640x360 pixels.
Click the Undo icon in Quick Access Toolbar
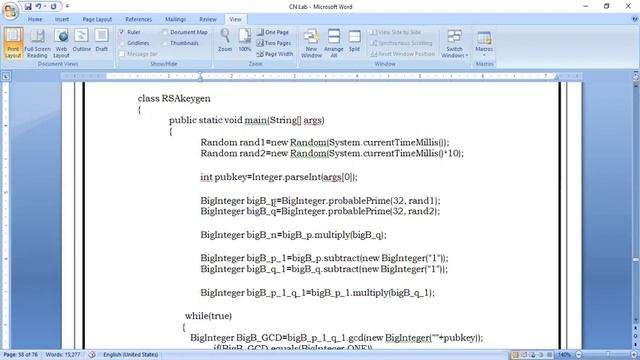tap(38, 7)
